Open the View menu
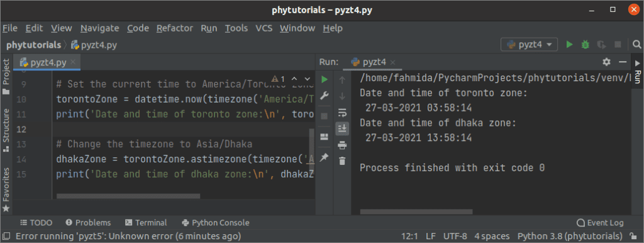The width and height of the screenshot is (644, 243). click(x=62, y=28)
